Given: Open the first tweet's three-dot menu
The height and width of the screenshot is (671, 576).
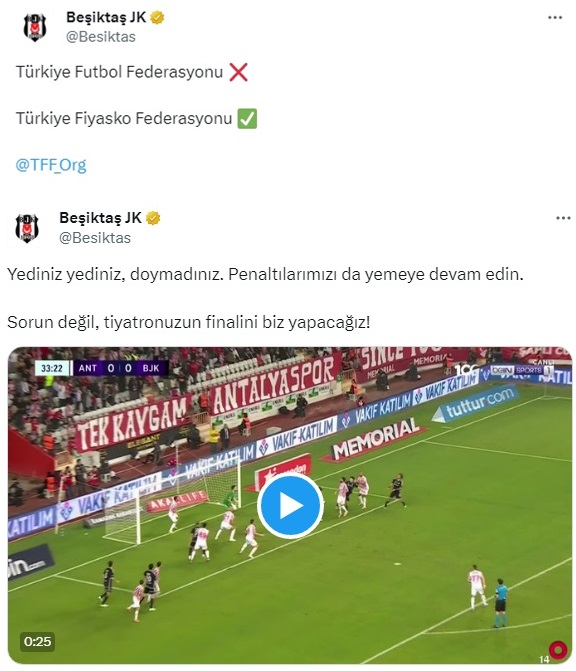Looking at the screenshot, I should click(x=555, y=18).
